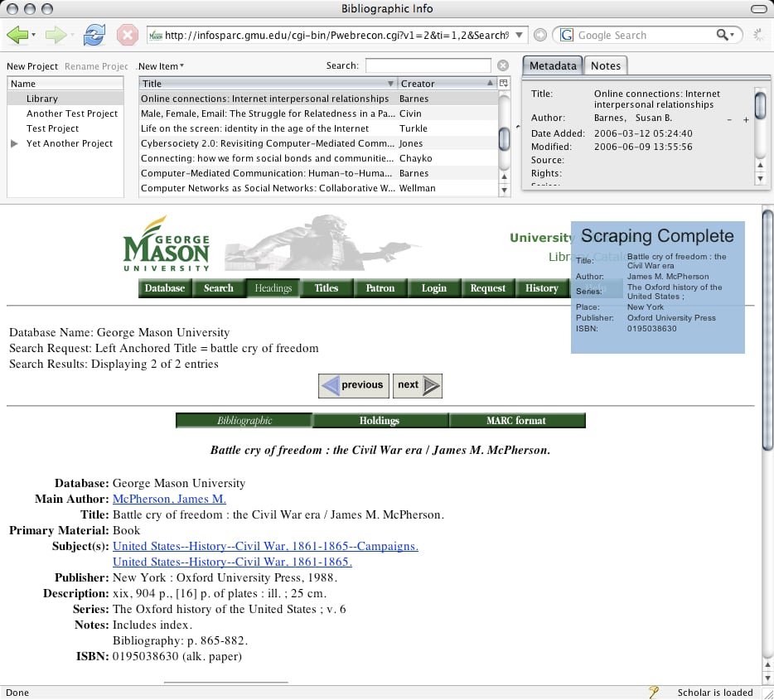The height and width of the screenshot is (700, 774).
Task: Select Library in the project list
Action: (x=65, y=99)
